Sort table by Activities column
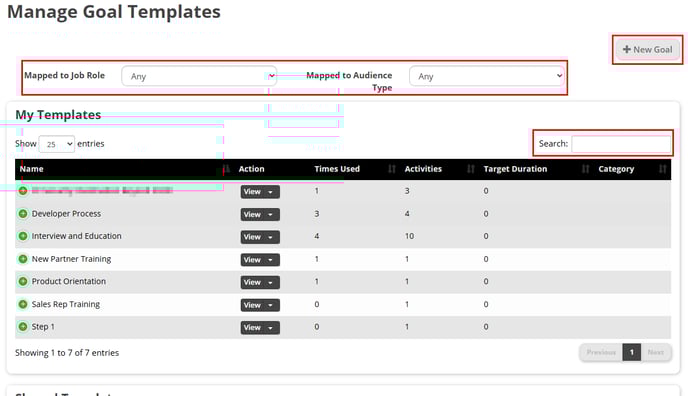Screen dimensions: 688x396 point(439,169)
